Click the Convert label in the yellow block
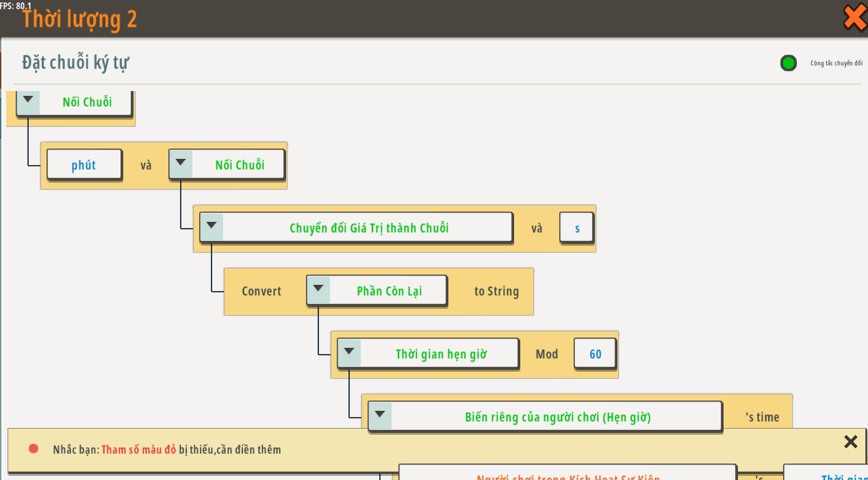The height and width of the screenshot is (480, 868). [x=261, y=291]
